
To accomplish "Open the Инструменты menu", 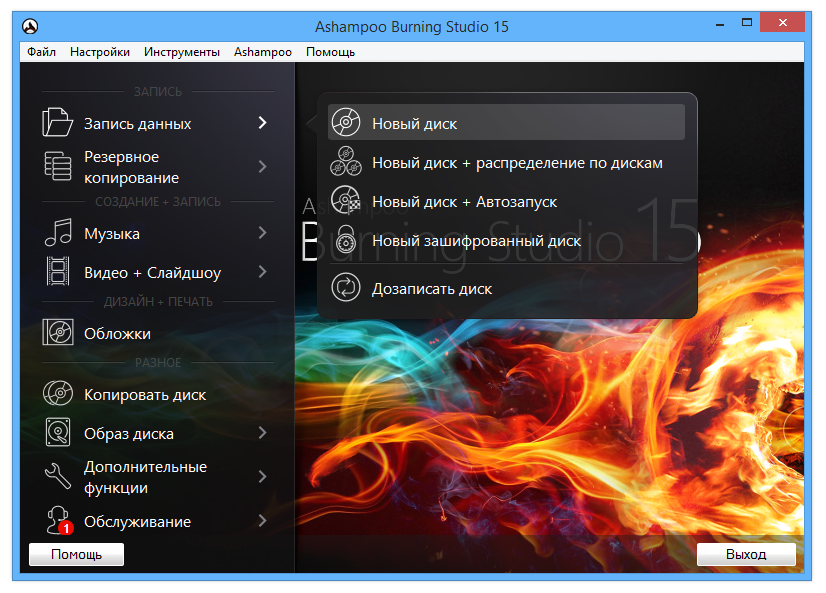I will pyautogui.click(x=182, y=52).
